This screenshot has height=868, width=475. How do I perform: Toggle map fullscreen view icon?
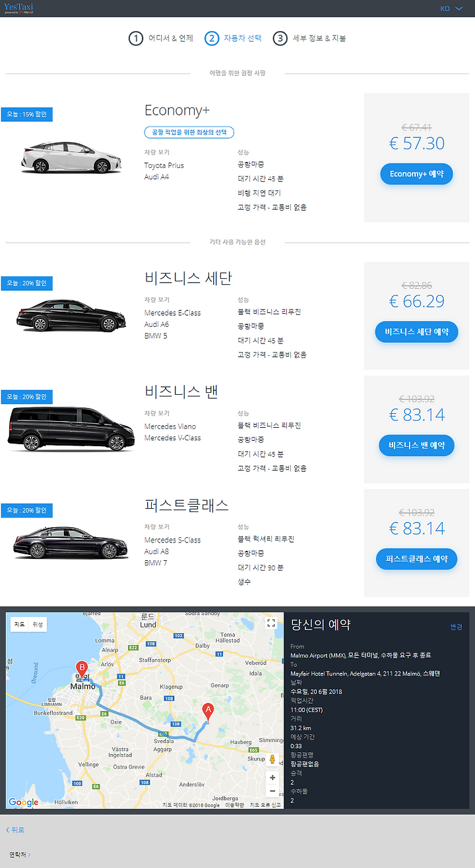(270, 623)
